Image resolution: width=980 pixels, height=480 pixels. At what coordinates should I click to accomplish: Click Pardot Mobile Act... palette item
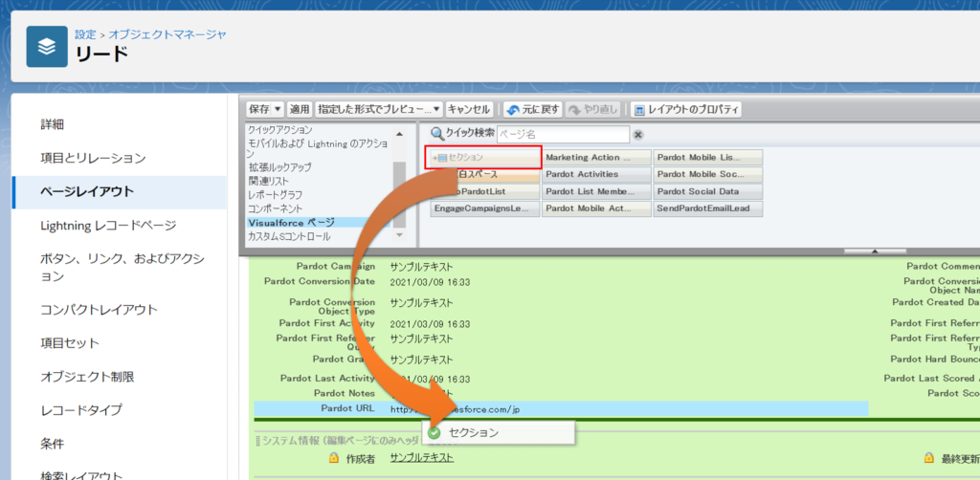click(596, 208)
